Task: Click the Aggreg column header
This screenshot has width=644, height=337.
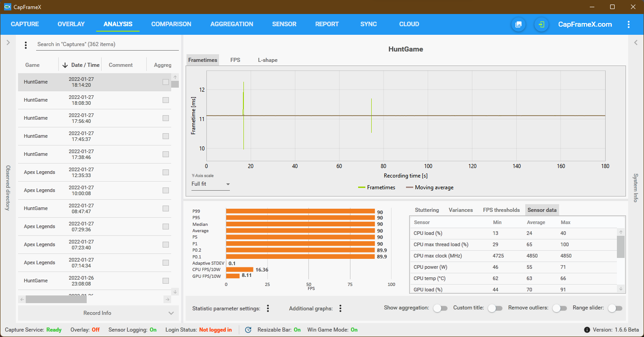Action: point(163,65)
